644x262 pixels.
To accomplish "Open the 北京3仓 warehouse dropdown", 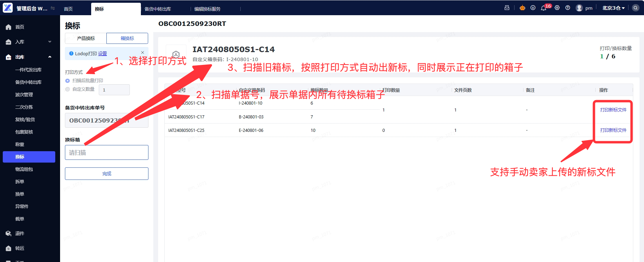I will pos(614,8).
